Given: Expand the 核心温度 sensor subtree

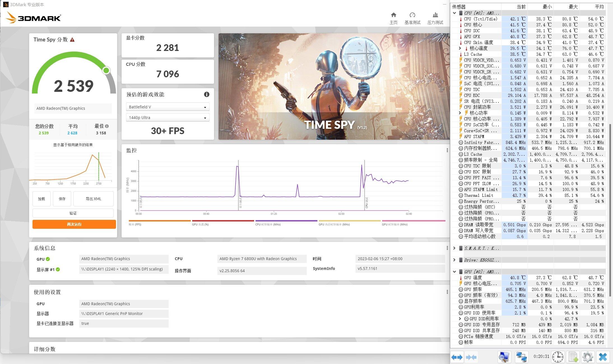Looking at the screenshot, I should tap(460, 48).
